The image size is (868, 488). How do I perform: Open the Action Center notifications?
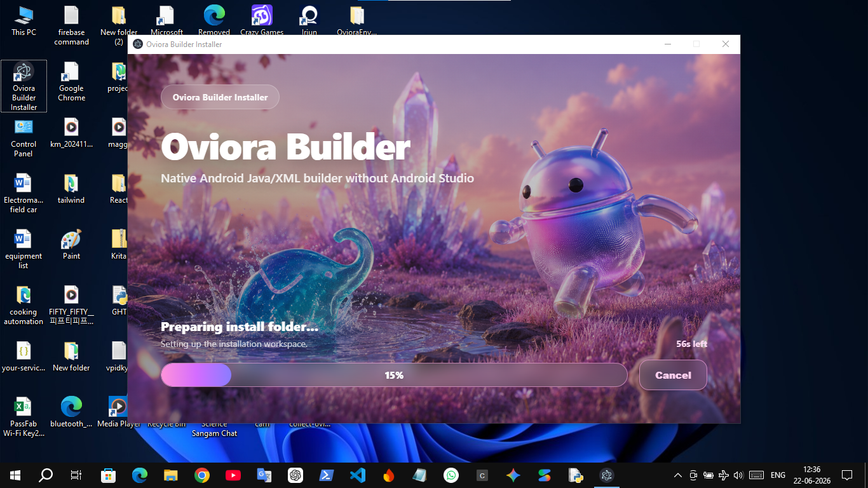pyautogui.click(x=846, y=475)
